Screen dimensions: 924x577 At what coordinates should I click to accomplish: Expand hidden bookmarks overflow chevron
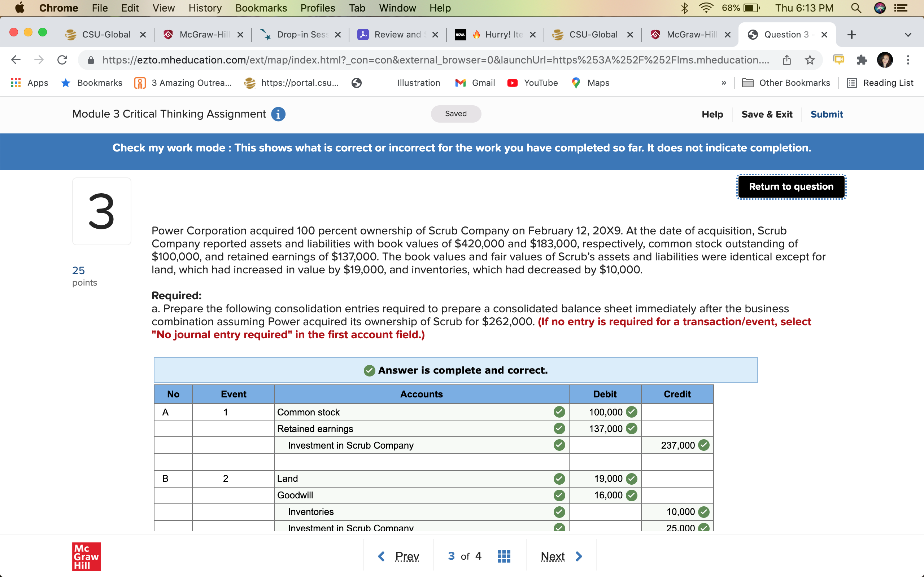point(724,83)
